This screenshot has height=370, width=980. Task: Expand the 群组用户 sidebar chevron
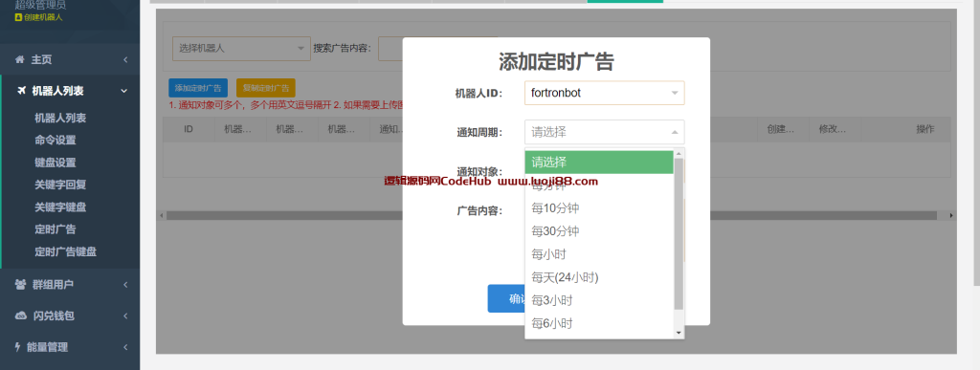click(x=125, y=285)
